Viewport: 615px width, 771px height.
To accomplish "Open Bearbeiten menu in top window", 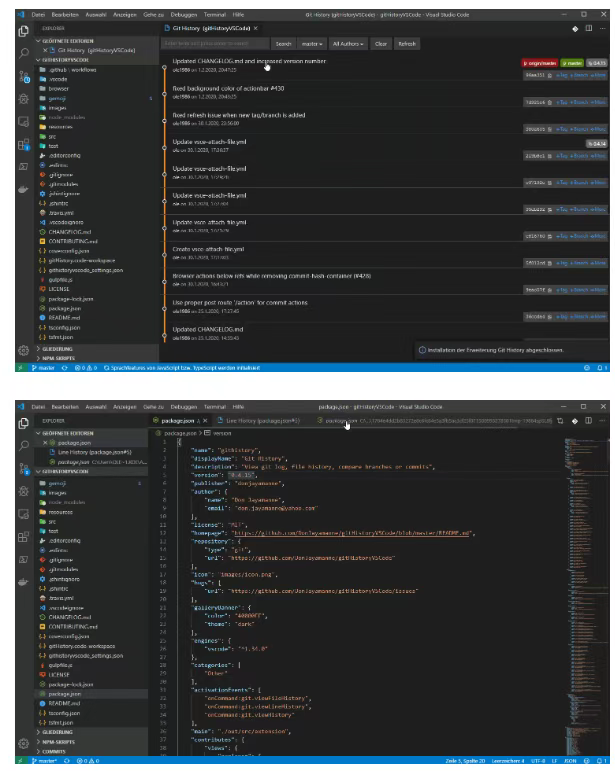I will [65, 15].
